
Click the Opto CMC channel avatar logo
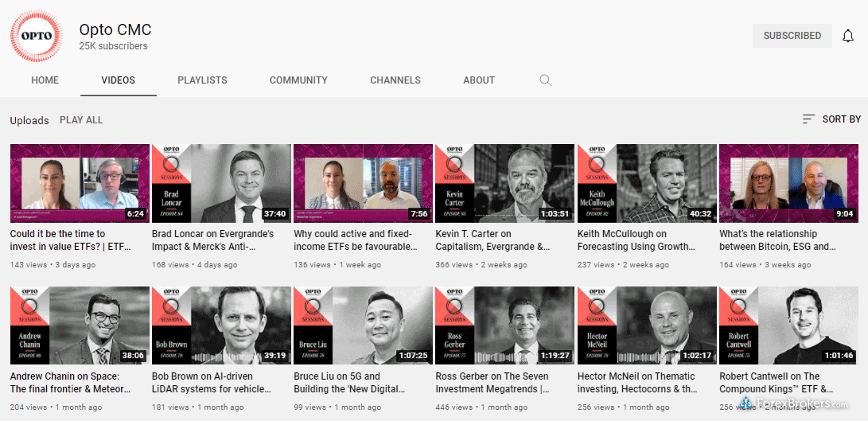pyautogui.click(x=36, y=36)
